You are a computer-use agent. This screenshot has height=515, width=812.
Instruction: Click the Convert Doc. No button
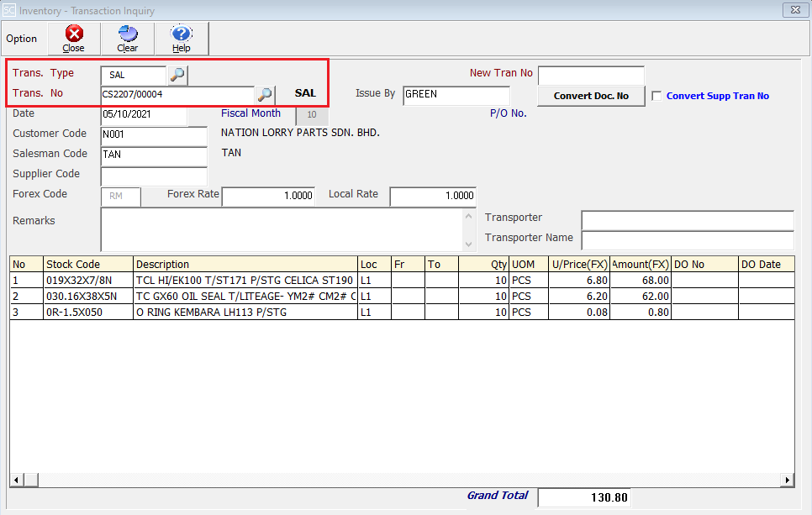pyautogui.click(x=591, y=96)
